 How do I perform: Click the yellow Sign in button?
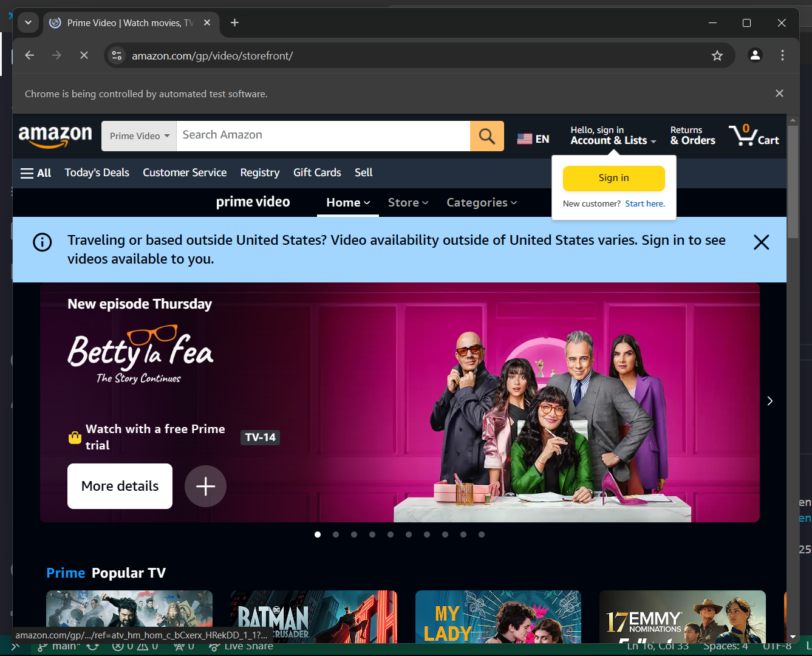point(613,178)
